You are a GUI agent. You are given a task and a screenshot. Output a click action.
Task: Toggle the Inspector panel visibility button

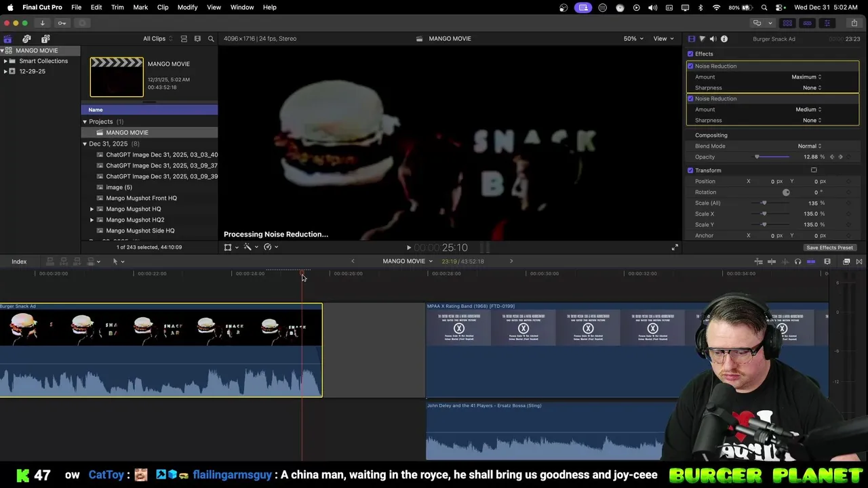[x=827, y=23]
